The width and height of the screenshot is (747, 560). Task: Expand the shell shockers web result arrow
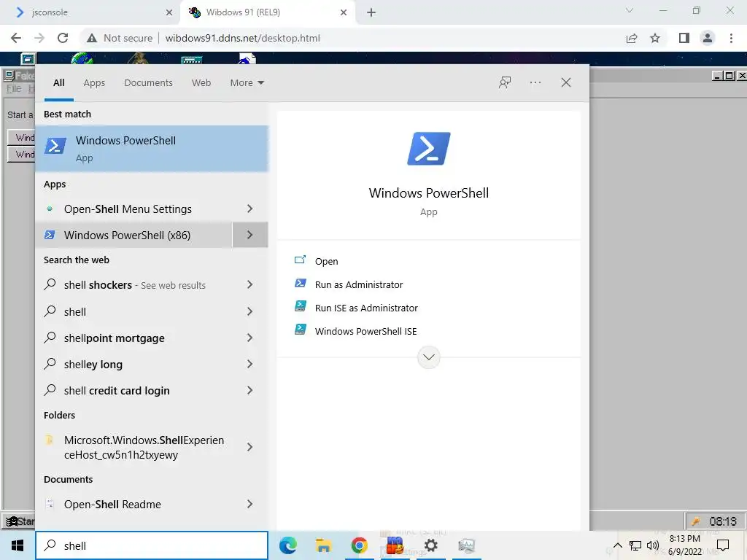click(249, 285)
